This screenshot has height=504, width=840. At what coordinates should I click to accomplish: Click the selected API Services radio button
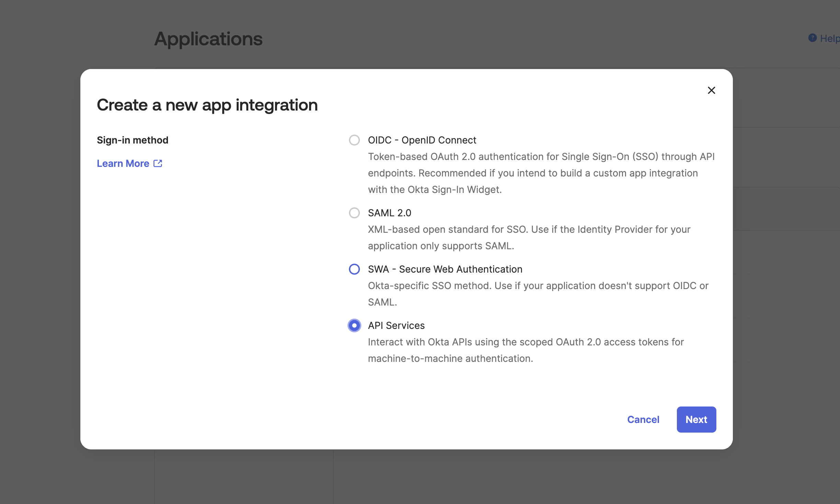point(354,325)
